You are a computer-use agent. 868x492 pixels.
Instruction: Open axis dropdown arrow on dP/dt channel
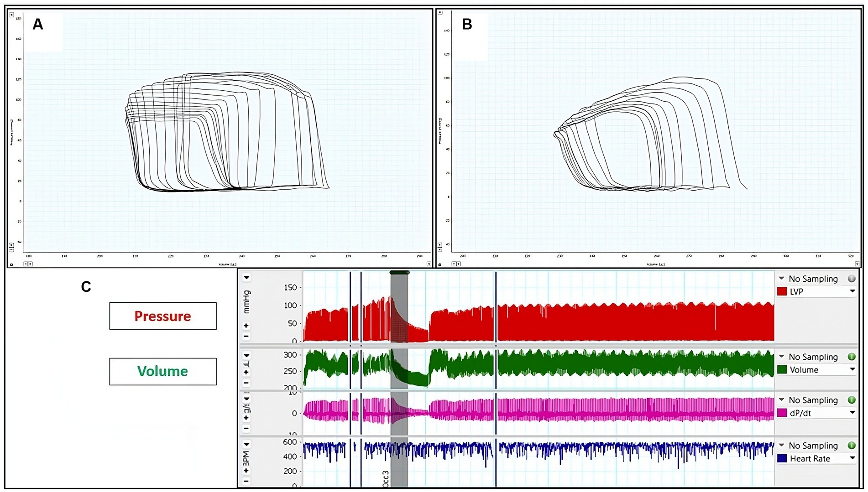[x=246, y=399]
